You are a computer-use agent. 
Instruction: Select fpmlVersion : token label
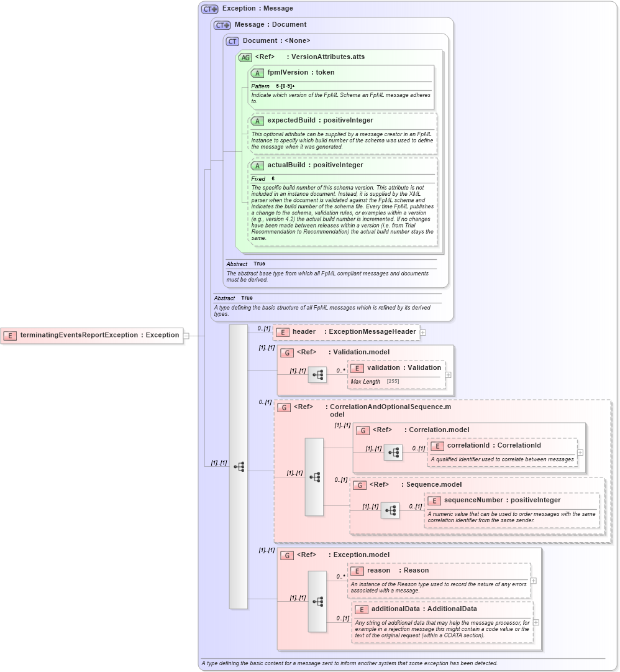[301, 73]
